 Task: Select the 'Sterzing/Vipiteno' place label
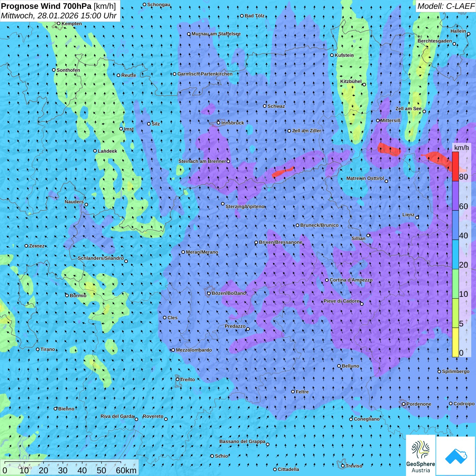click(x=245, y=206)
